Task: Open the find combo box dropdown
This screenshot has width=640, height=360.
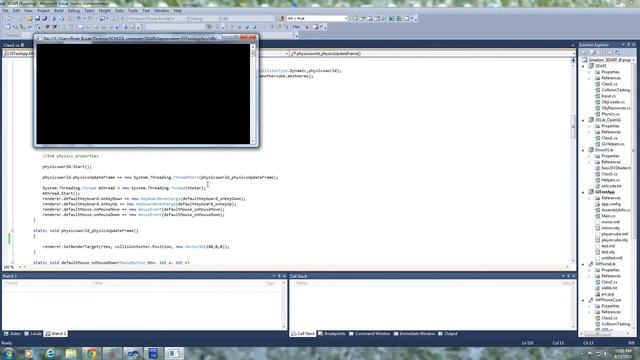Action: pos(346,19)
